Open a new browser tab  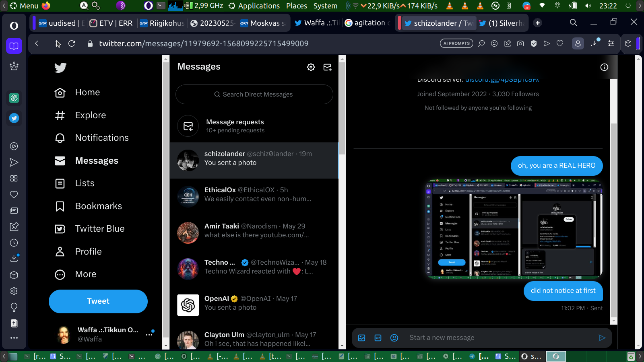(x=538, y=23)
